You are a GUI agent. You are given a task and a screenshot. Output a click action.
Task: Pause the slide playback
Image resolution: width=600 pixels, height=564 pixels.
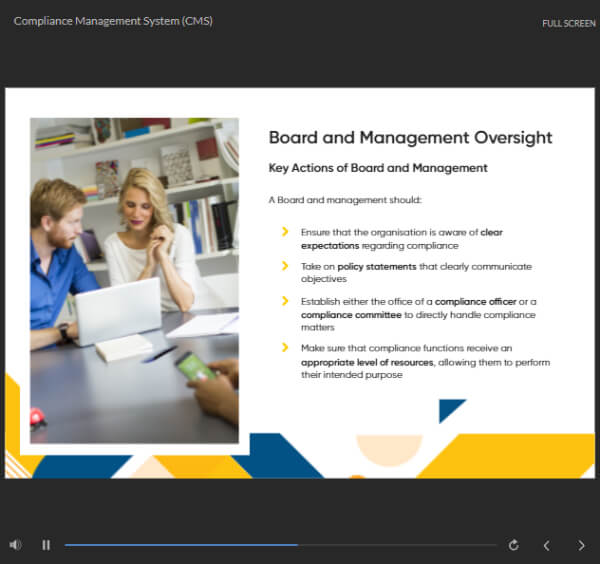pos(46,545)
